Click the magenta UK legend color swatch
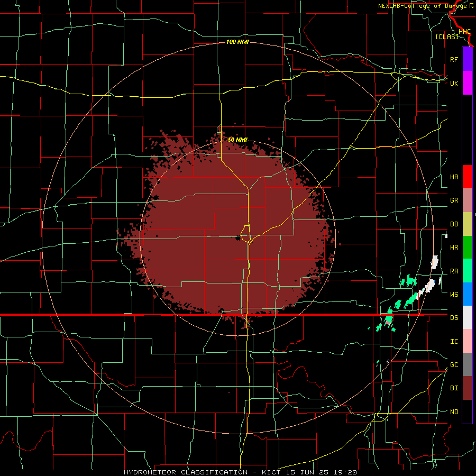 pos(467,83)
